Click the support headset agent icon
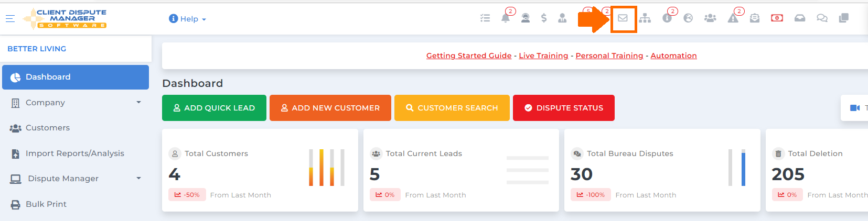The height and width of the screenshot is (221, 868). (526, 18)
